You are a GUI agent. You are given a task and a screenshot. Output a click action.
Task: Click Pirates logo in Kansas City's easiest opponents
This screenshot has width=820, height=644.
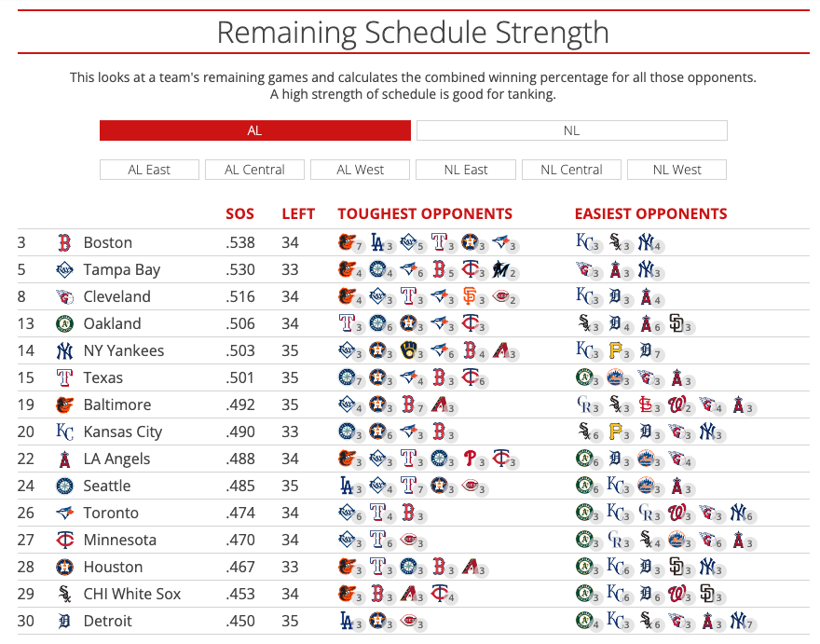point(616,432)
